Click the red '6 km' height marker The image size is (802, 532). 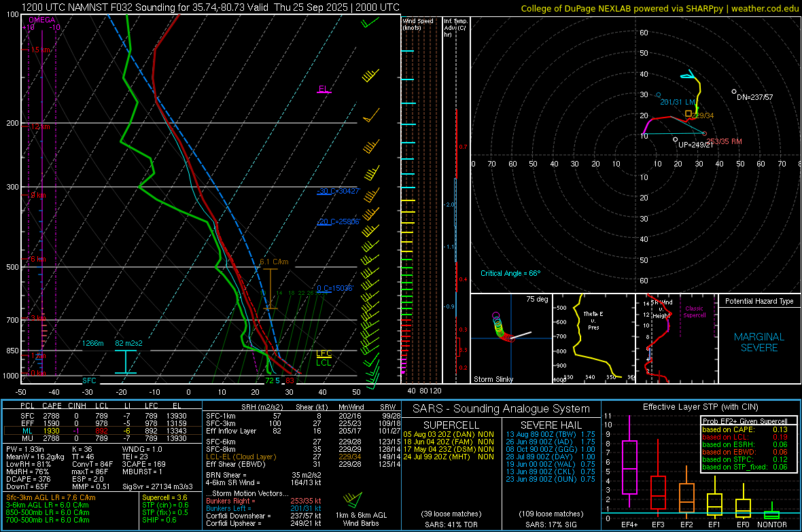[38, 260]
